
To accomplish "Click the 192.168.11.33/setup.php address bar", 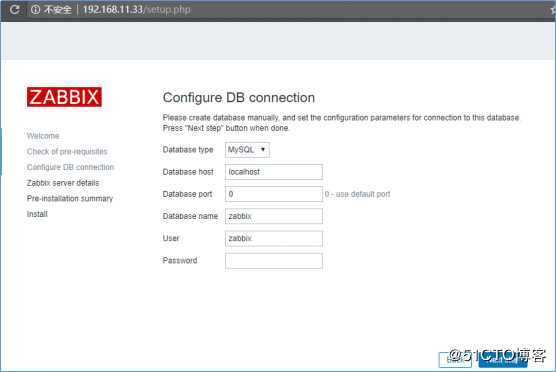I will click(x=137, y=10).
